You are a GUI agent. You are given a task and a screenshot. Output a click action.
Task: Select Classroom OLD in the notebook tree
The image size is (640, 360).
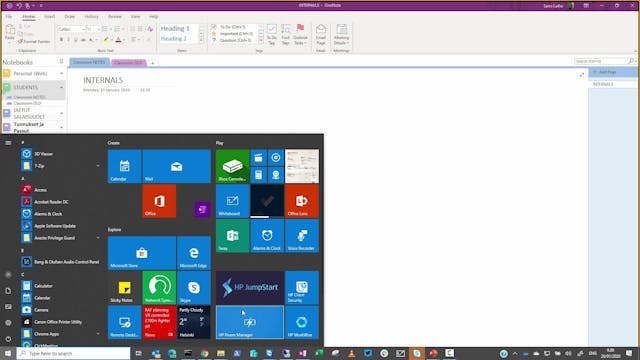(x=27, y=104)
